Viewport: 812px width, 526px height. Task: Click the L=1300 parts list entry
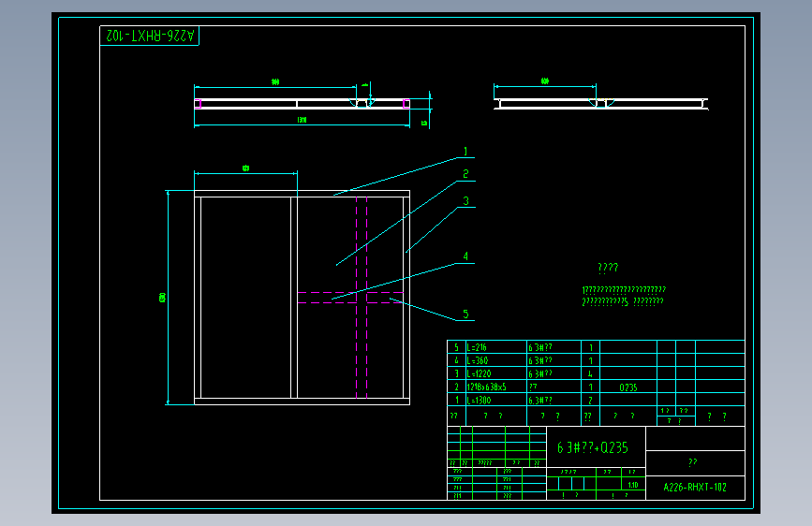coord(479,401)
